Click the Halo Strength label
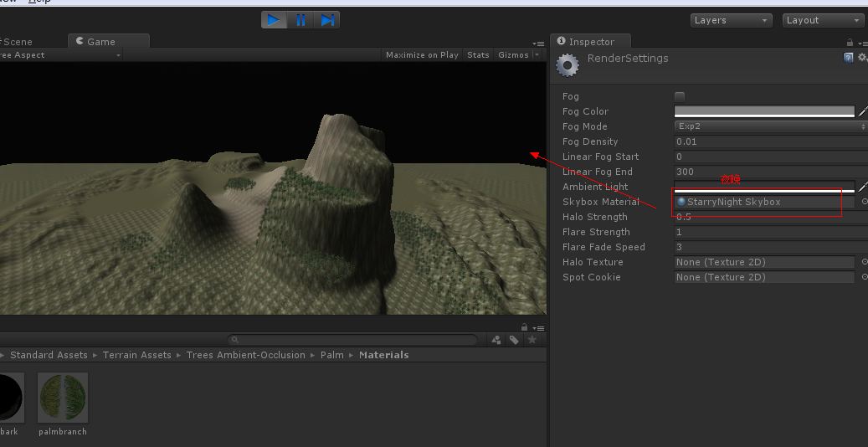 click(x=595, y=217)
